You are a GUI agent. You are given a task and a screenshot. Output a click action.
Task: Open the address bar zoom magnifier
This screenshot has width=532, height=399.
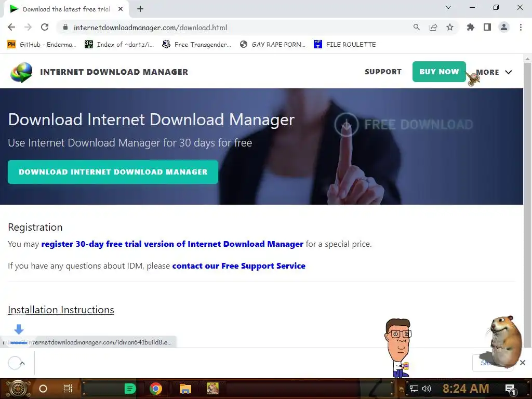point(416,28)
